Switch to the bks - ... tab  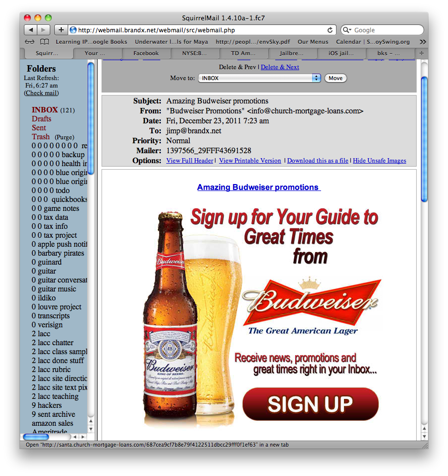point(389,53)
